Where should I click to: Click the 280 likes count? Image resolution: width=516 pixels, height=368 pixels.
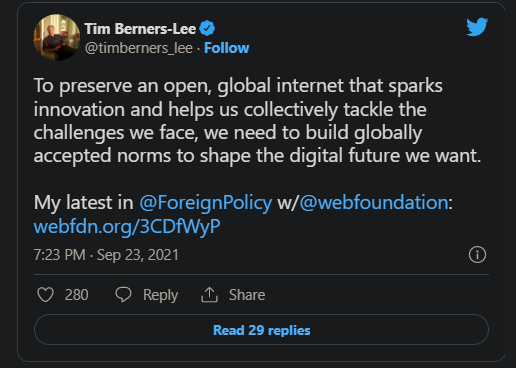(x=77, y=295)
